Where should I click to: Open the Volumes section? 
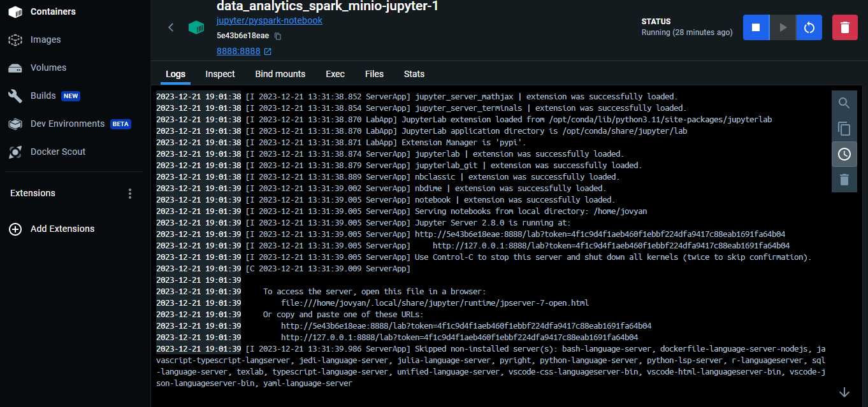[48, 68]
